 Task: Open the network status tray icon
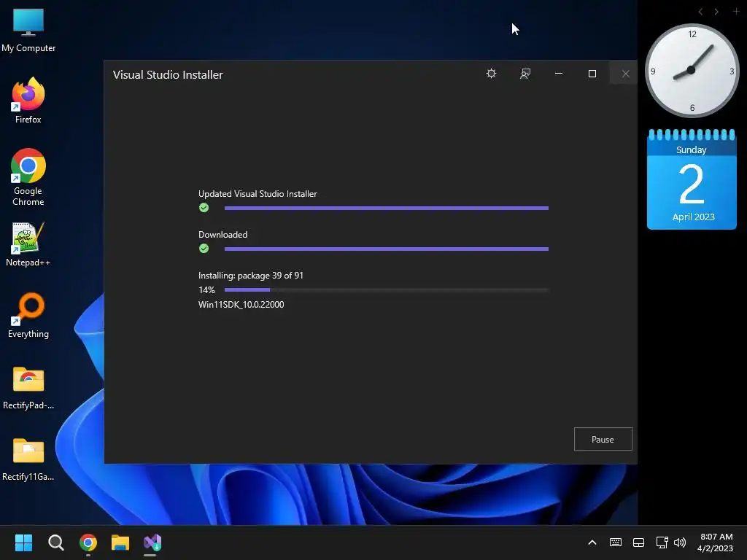click(662, 542)
